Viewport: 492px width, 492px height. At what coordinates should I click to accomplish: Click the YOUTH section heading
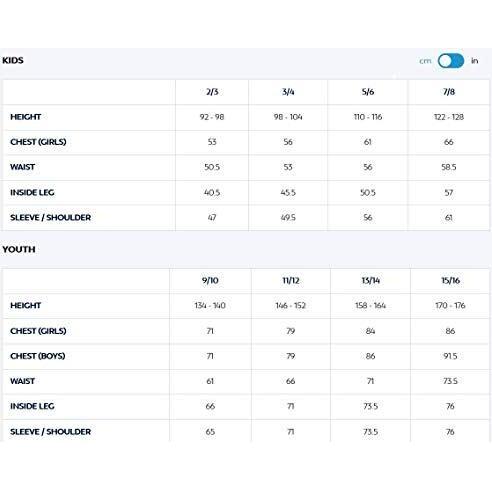pos(19,249)
